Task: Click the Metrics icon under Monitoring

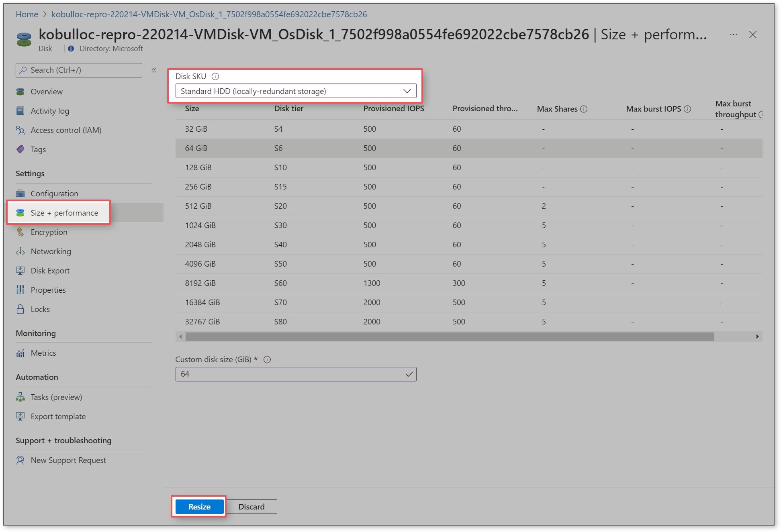Action: pos(20,353)
